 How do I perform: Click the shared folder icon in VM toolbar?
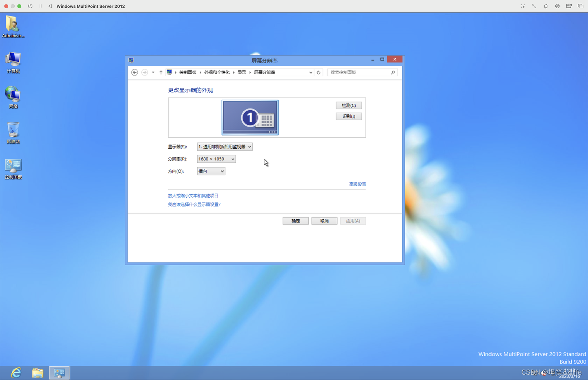(569, 6)
